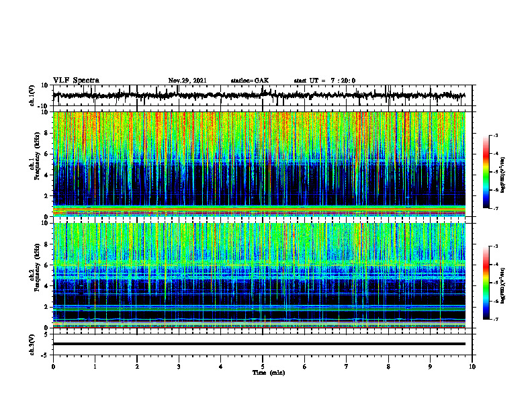Click tick label "3" on the Time axis
532x411 pixels.
tap(179, 367)
